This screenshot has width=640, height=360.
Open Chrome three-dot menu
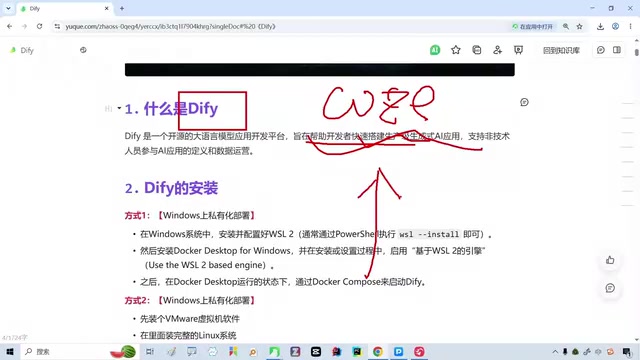[630, 27]
